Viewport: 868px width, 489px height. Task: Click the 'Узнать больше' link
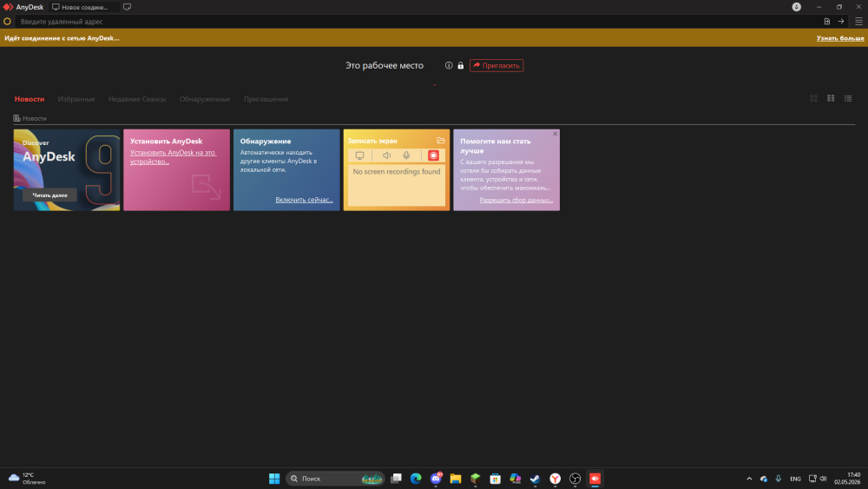[840, 38]
